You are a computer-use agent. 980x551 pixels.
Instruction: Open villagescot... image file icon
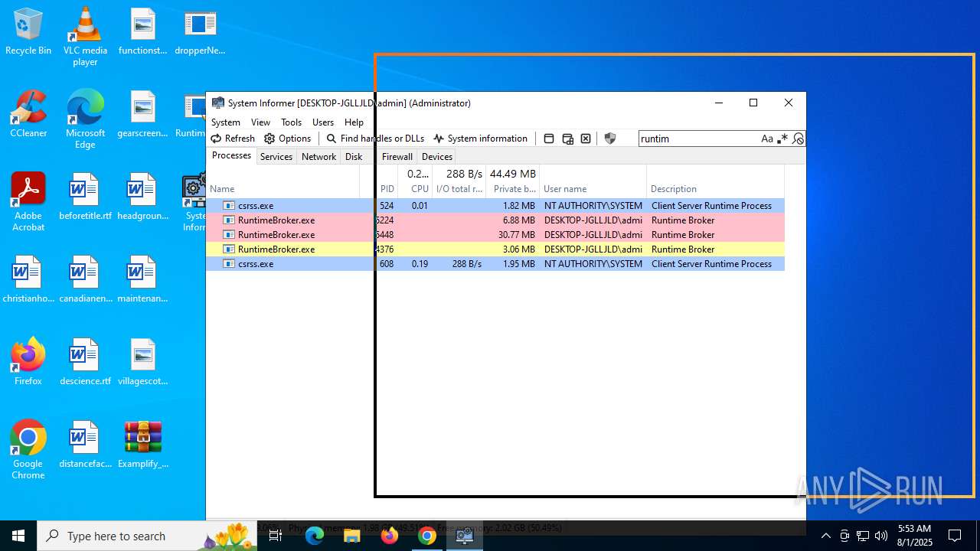tap(142, 362)
